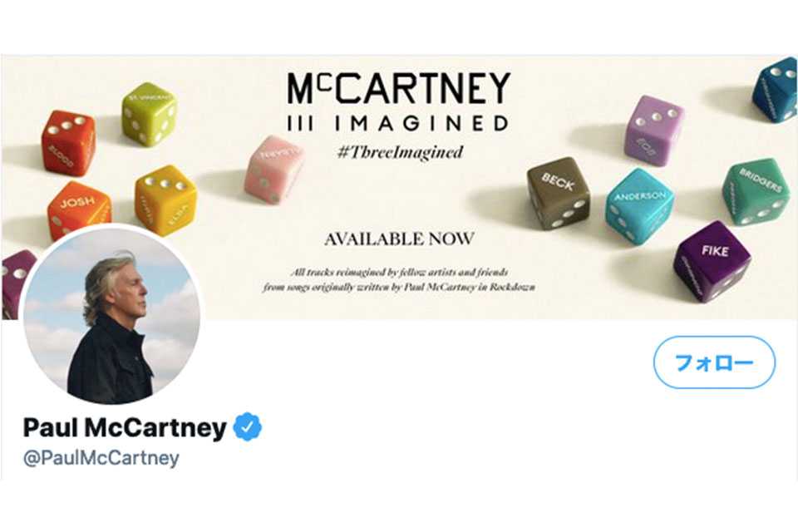Open the Paul McCartney display name

click(x=125, y=427)
